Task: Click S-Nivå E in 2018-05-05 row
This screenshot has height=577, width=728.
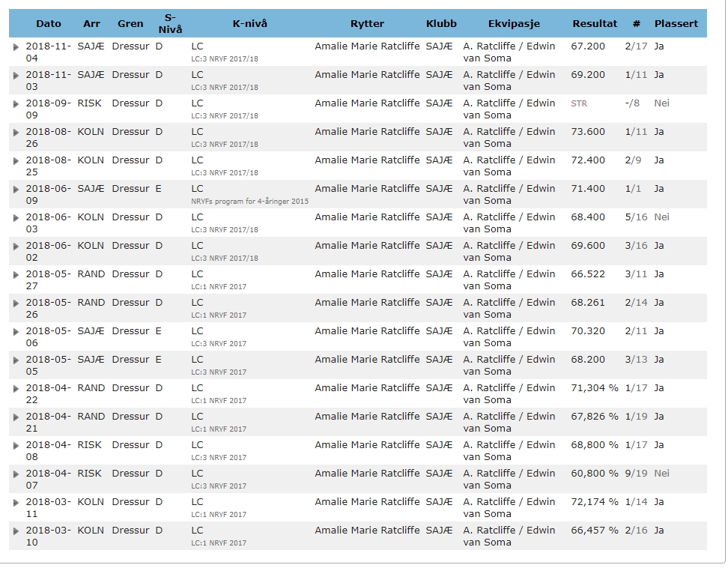Action: coord(158,360)
